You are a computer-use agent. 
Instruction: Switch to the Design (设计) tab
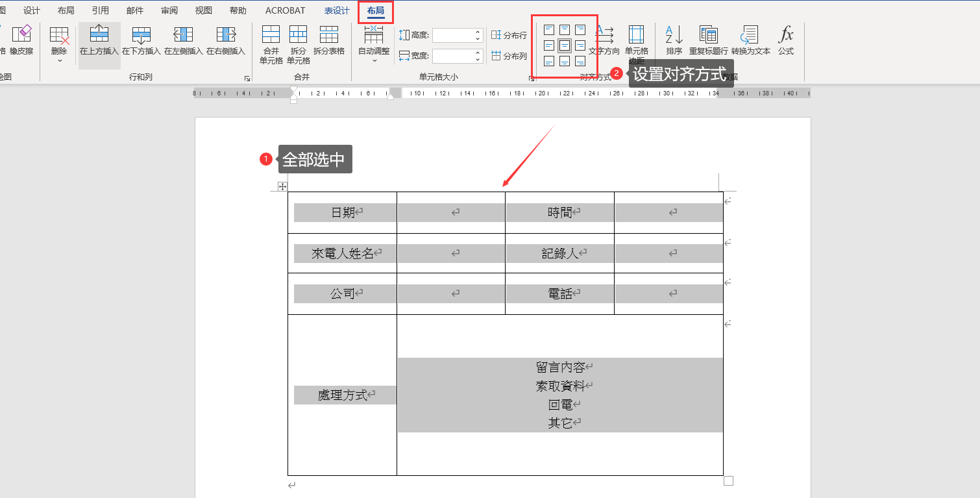point(31,10)
